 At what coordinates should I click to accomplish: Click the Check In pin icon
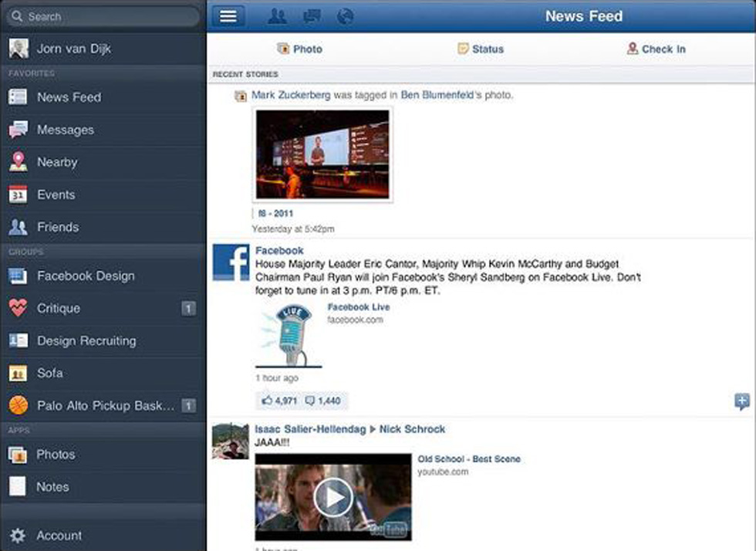(633, 49)
